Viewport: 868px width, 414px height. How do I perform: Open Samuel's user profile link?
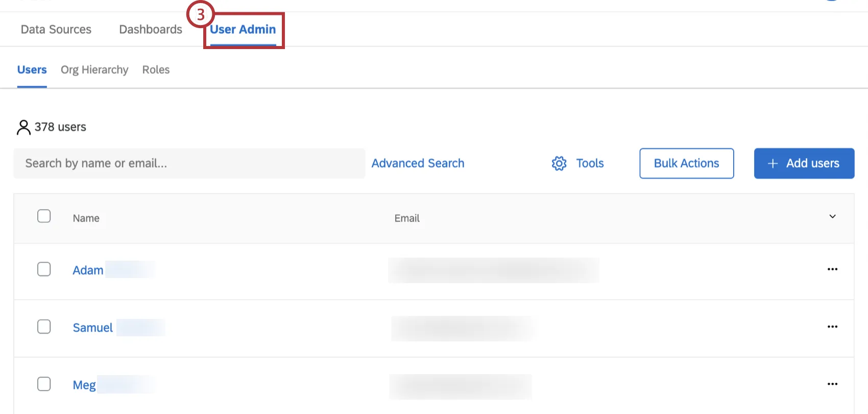(x=93, y=328)
